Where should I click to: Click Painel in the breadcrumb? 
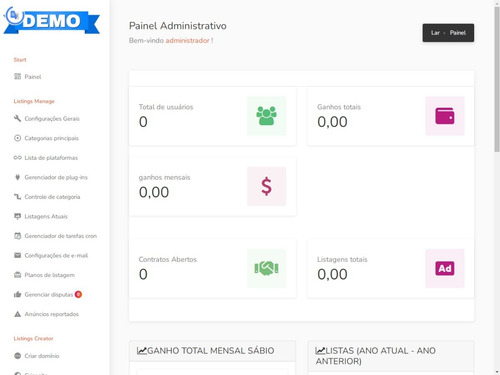pyautogui.click(x=458, y=33)
